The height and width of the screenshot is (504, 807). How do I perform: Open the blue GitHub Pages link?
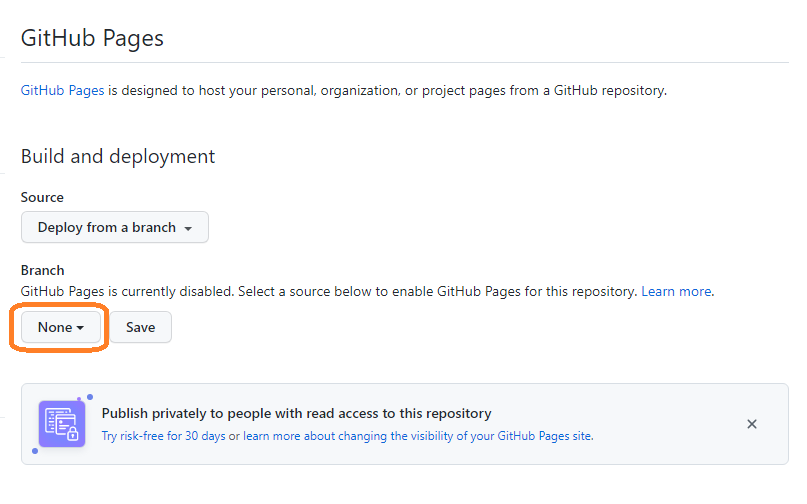coord(62,91)
